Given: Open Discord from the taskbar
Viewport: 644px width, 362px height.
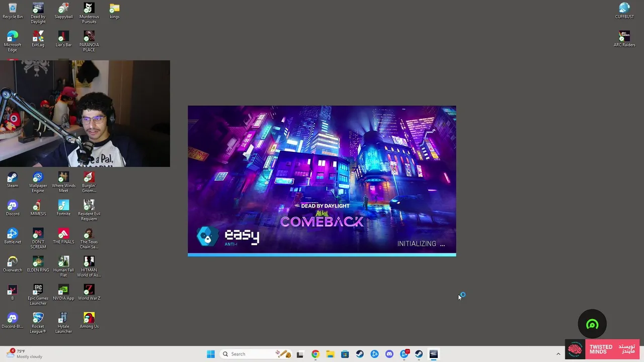Looking at the screenshot, I should tap(389, 354).
